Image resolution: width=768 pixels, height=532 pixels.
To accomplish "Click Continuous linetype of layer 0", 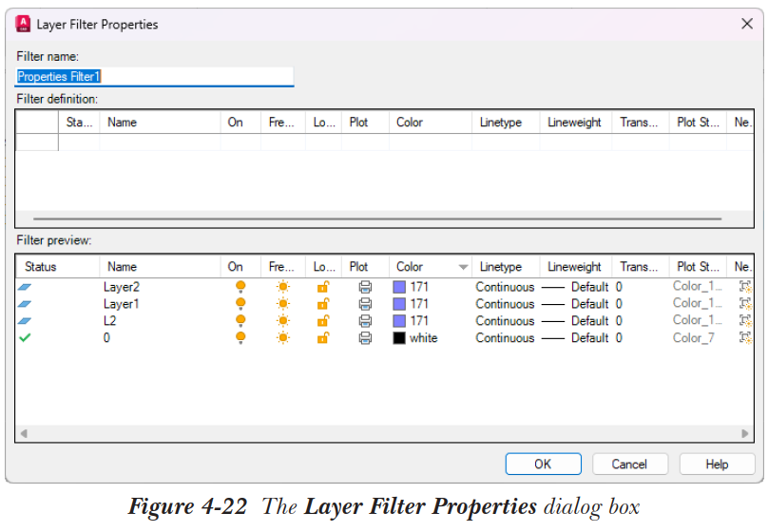I will (505, 337).
